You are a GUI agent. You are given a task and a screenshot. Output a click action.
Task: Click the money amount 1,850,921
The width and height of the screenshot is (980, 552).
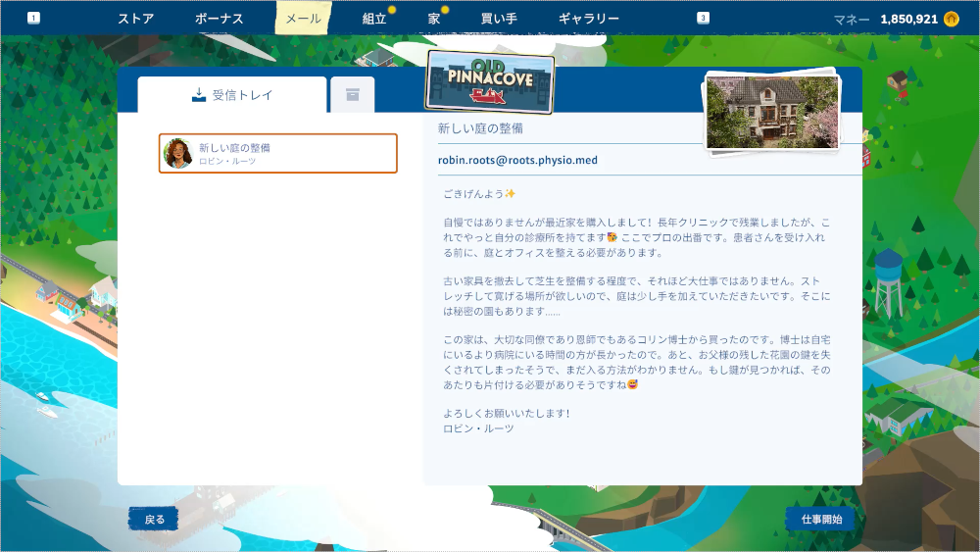click(x=908, y=20)
